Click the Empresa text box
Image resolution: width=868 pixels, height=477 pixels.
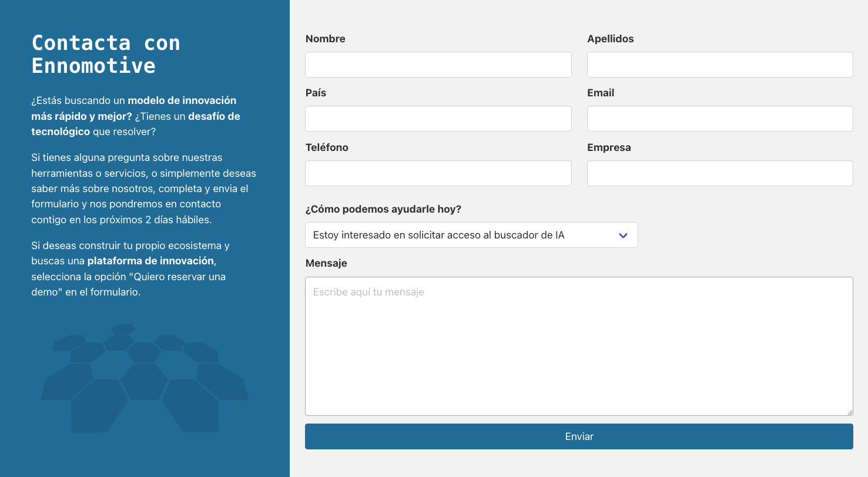719,173
